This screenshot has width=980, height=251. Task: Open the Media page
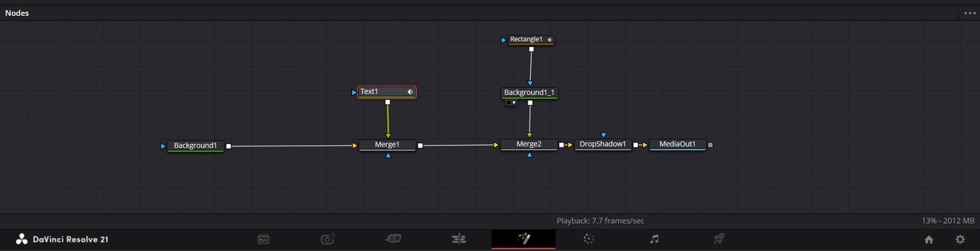264,240
